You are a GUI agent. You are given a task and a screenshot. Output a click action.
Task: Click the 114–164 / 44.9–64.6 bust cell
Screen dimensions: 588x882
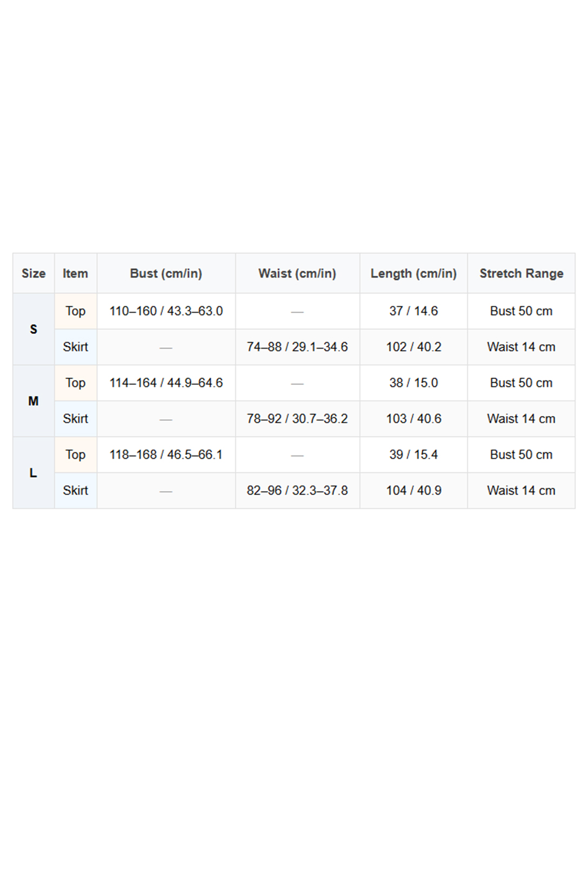[x=166, y=383]
